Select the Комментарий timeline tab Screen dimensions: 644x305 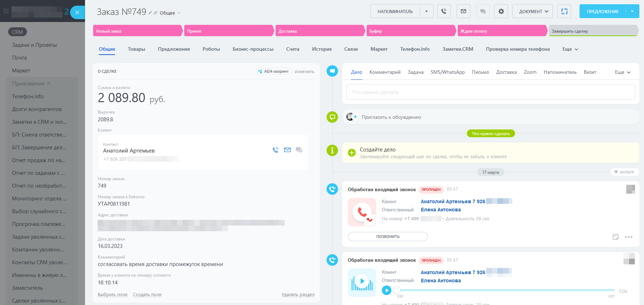tap(385, 72)
